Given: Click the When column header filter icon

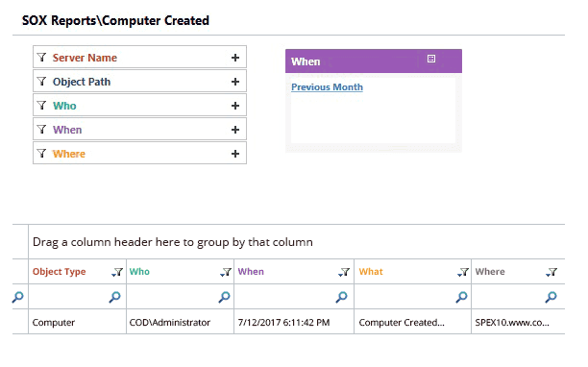Looking at the screenshot, I should (x=344, y=272).
